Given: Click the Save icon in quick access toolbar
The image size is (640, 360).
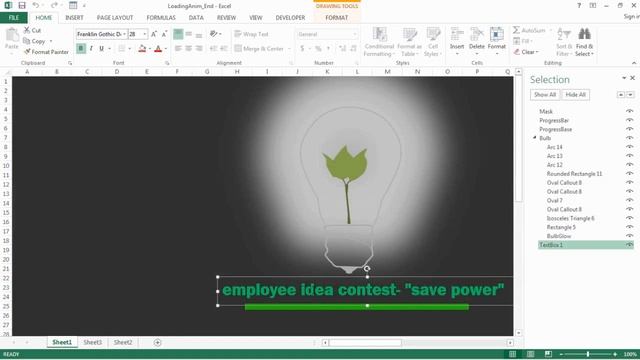Looking at the screenshot, I should [22, 5].
